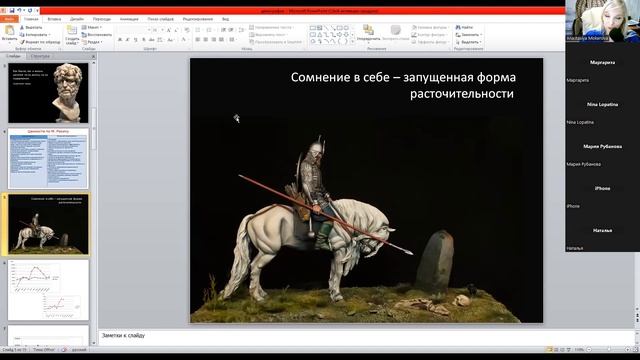The image size is (640, 360).
Task: Undo the last action
Action: 19,11
